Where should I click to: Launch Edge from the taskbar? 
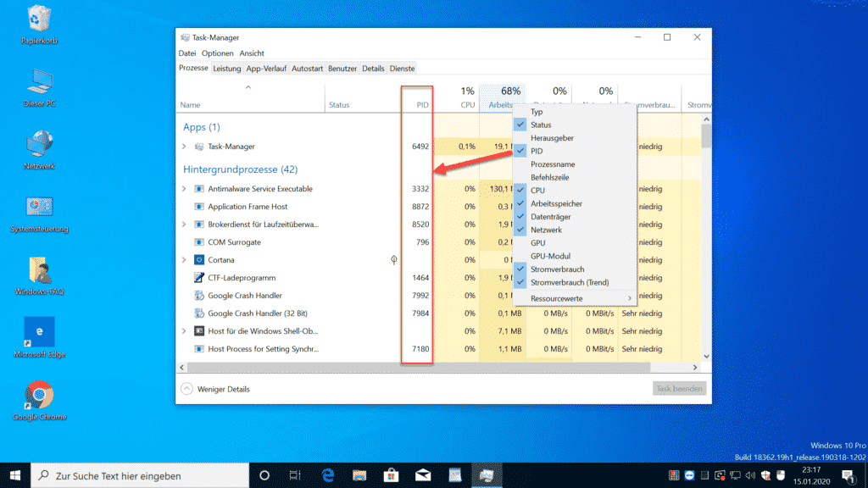328,475
